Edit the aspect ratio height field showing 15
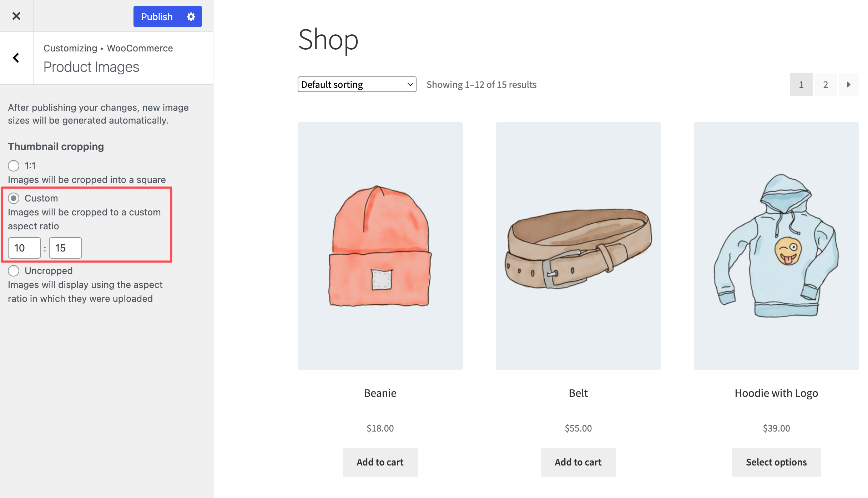The height and width of the screenshot is (498, 868). click(65, 248)
